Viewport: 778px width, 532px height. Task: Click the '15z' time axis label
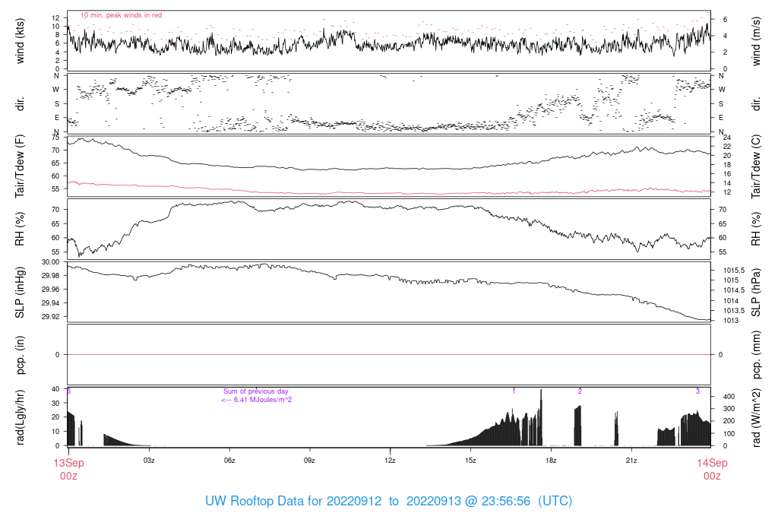(x=470, y=461)
